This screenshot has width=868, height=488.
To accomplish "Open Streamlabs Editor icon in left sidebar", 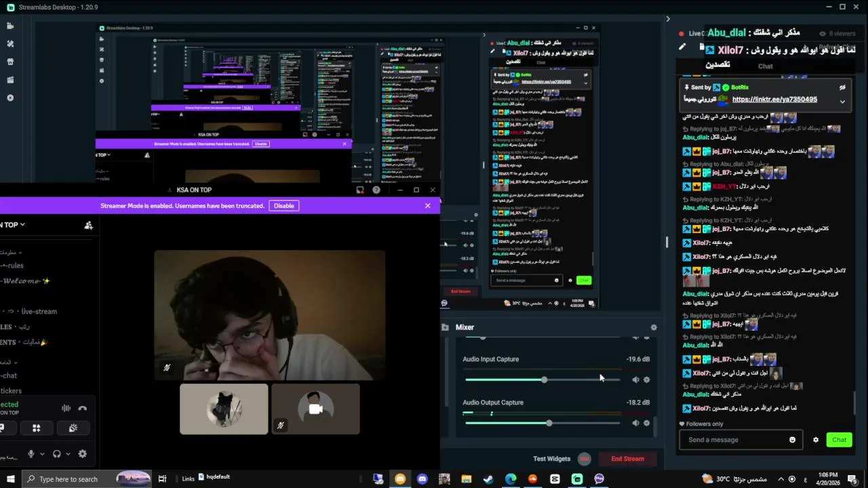I will point(10,26).
